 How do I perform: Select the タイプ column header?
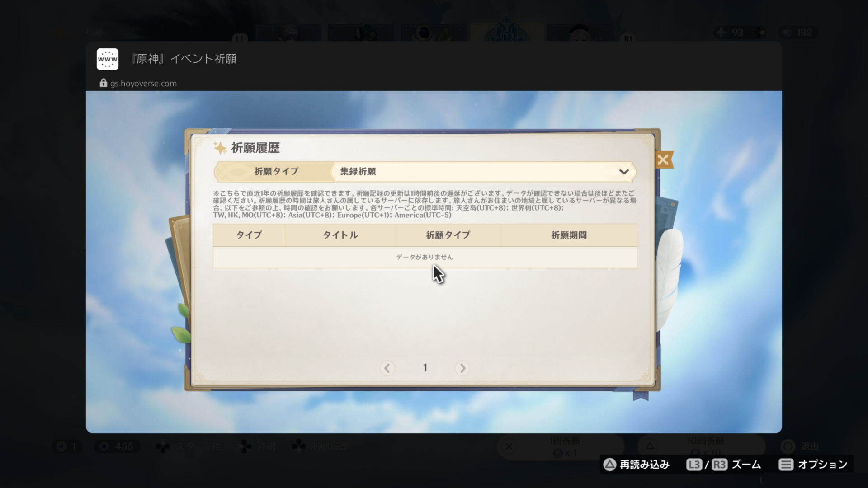point(249,235)
